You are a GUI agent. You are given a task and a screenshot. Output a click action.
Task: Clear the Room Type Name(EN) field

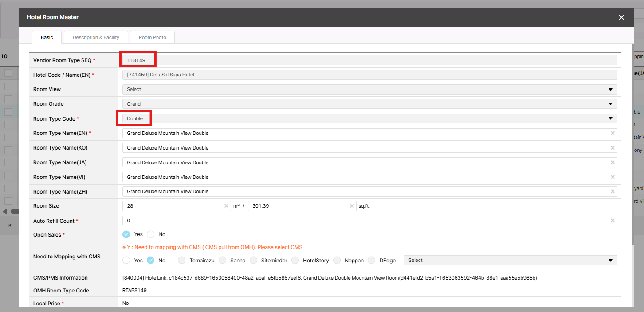[x=613, y=133]
